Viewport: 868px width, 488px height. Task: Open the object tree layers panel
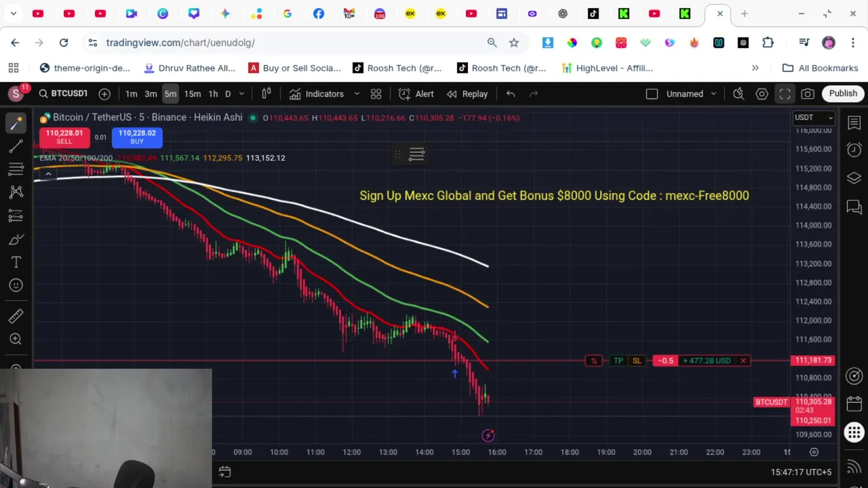(854, 178)
